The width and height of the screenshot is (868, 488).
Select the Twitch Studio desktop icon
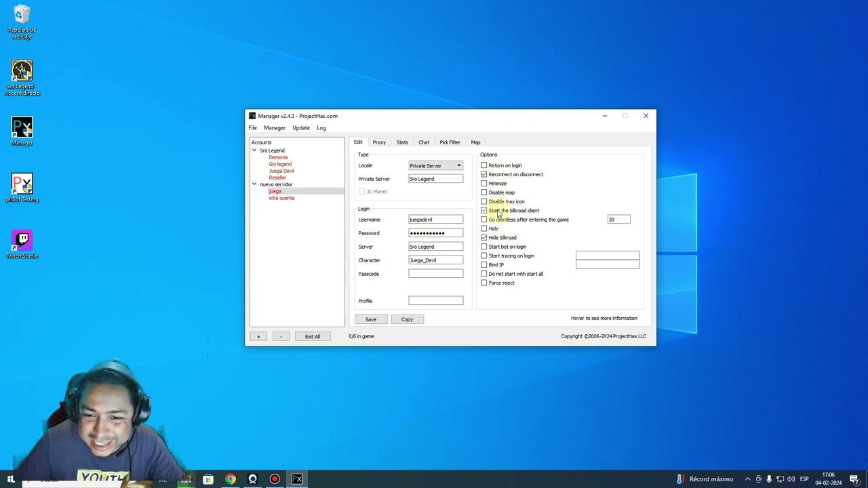tap(22, 244)
